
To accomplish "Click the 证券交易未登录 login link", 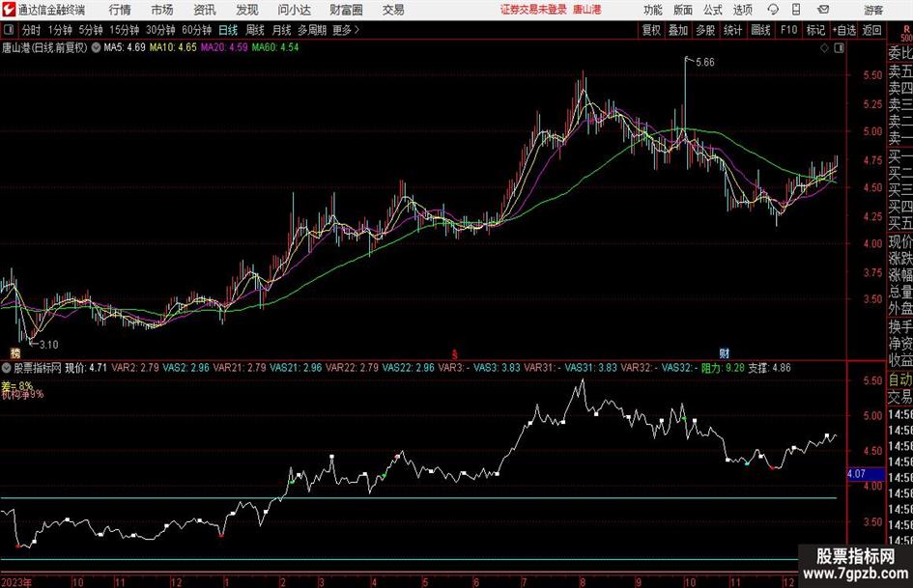I will point(533,10).
